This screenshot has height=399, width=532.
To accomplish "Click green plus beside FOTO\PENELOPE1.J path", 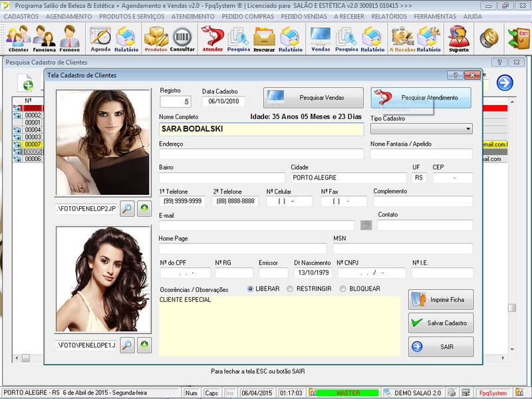I will [144, 345].
